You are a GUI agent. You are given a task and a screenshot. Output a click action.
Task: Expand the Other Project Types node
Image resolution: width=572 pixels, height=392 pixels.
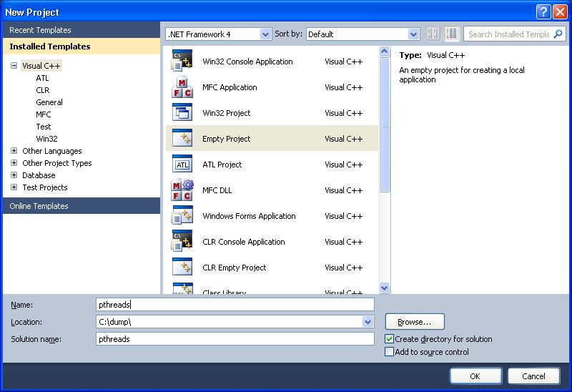(14, 163)
